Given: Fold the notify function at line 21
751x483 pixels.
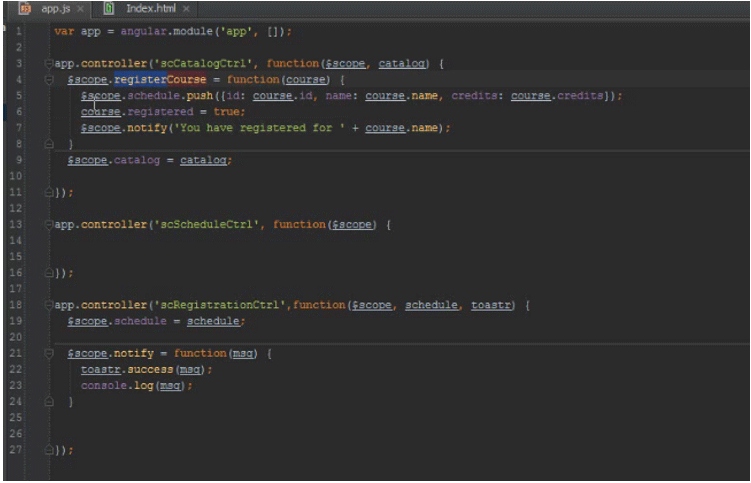Looking at the screenshot, I should pos(48,354).
